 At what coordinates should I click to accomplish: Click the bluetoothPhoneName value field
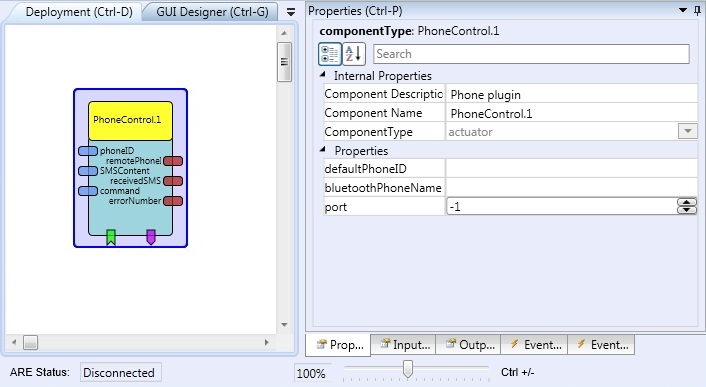572,187
